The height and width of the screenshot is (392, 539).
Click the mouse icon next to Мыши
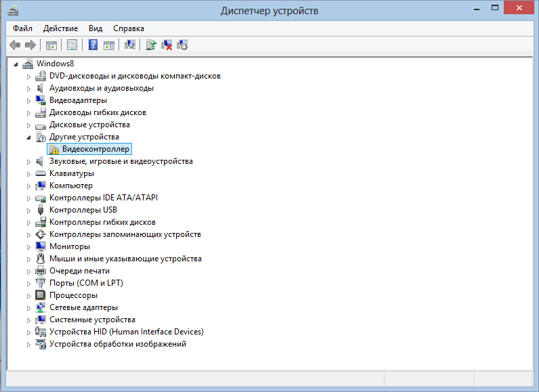41,259
